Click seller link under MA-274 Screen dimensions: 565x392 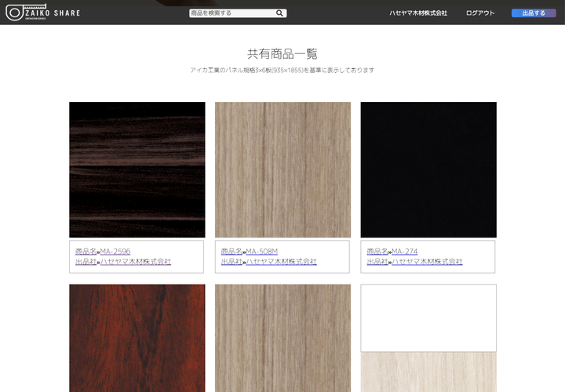pos(427,262)
